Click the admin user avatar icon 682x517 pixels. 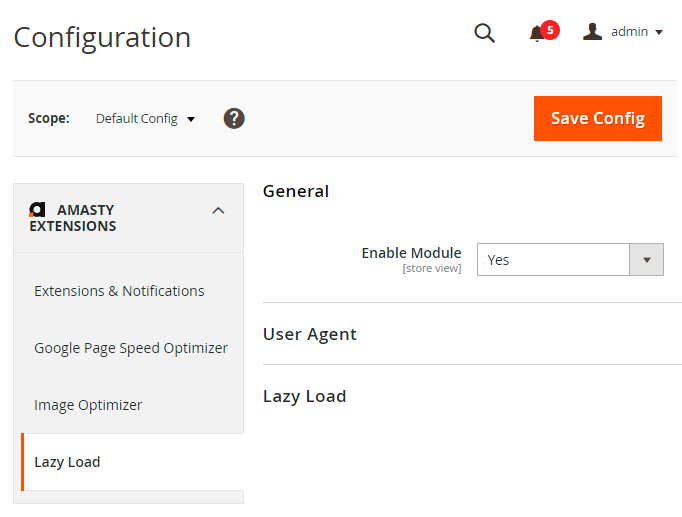pyautogui.click(x=593, y=32)
